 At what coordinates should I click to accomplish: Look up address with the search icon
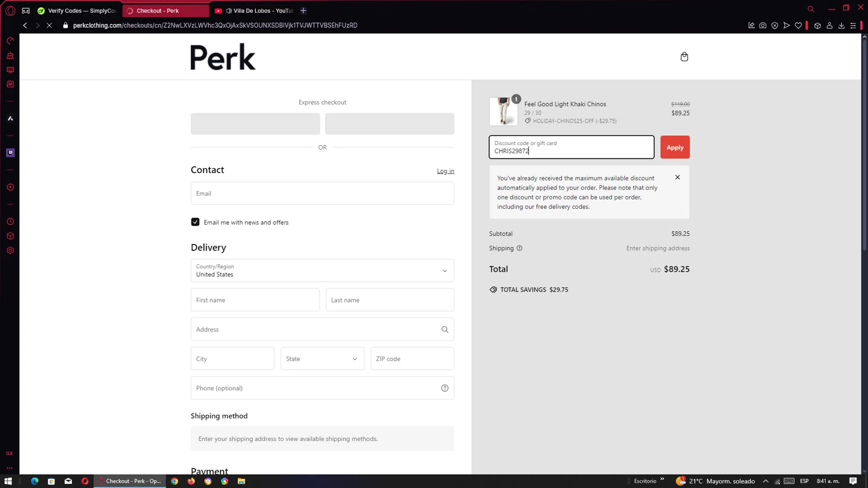(x=445, y=330)
